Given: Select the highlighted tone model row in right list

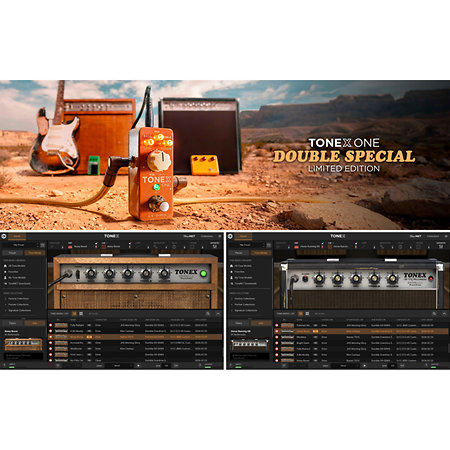Looking at the screenshot, I should (x=361, y=331).
